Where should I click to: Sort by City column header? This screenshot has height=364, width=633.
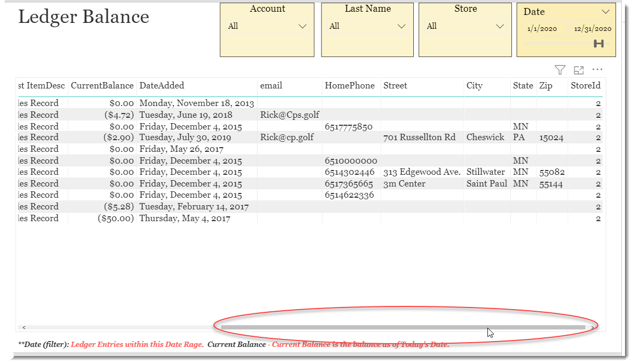pyautogui.click(x=474, y=86)
